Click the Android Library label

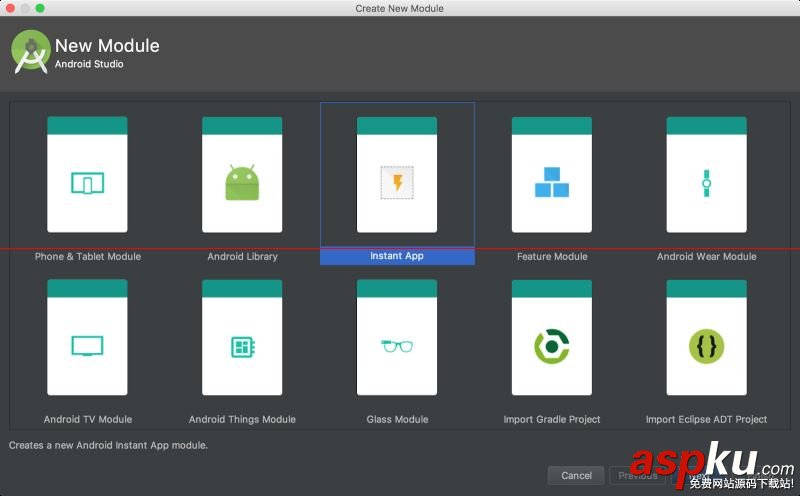coord(242,257)
